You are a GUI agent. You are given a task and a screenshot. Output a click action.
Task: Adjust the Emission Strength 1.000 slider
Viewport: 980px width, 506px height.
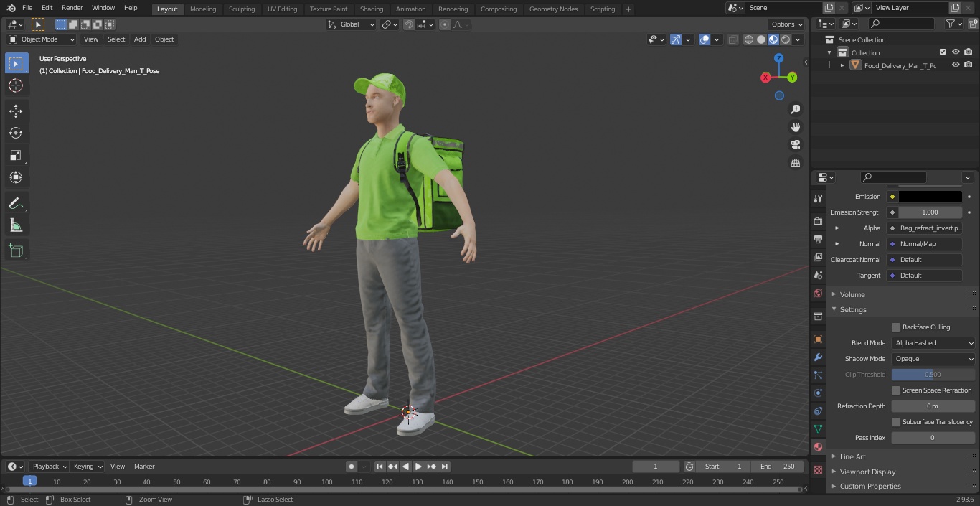[930, 212]
